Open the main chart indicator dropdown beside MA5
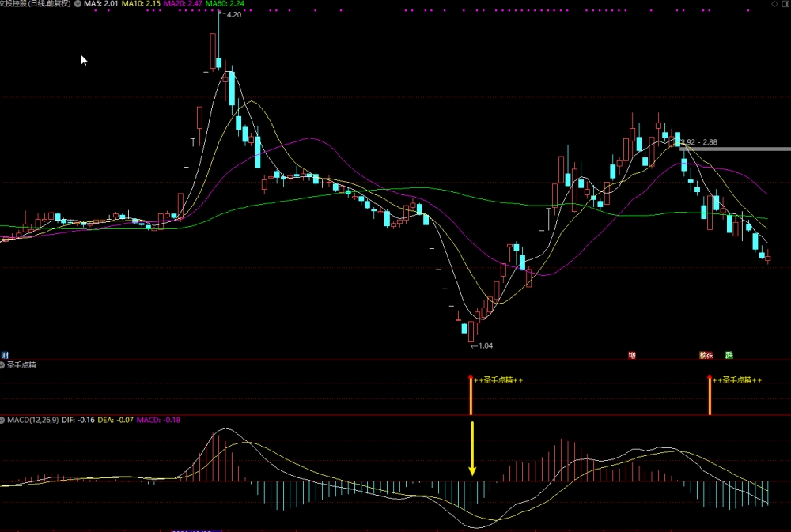 [x=78, y=3]
